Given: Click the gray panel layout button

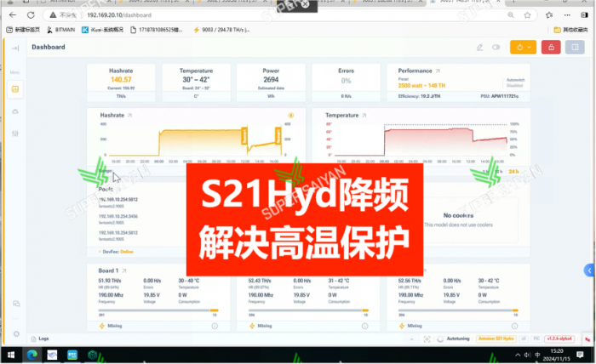Looking at the screenshot, I should [575, 48].
